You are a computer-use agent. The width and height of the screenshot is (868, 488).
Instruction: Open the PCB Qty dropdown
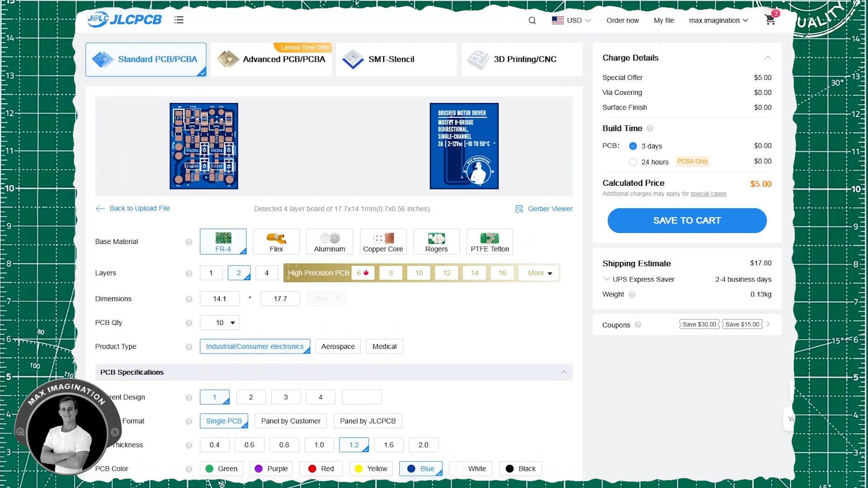point(220,323)
